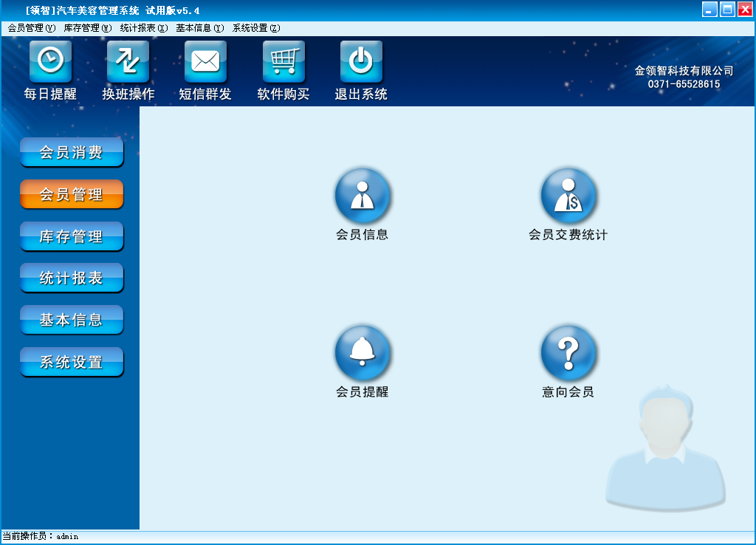Open the 会员管理(V) menu

click(x=31, y=28)
